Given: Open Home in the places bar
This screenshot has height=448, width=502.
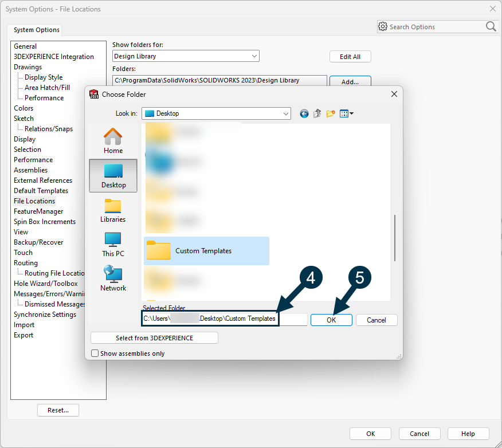Looking at the screenshot, I should coord(113,141).
